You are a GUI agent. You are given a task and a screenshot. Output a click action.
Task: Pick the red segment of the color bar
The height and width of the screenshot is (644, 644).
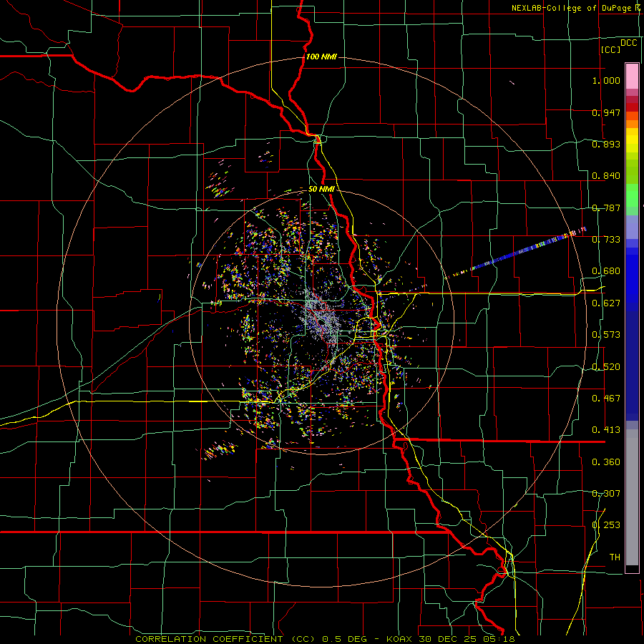tap(632, 107)
